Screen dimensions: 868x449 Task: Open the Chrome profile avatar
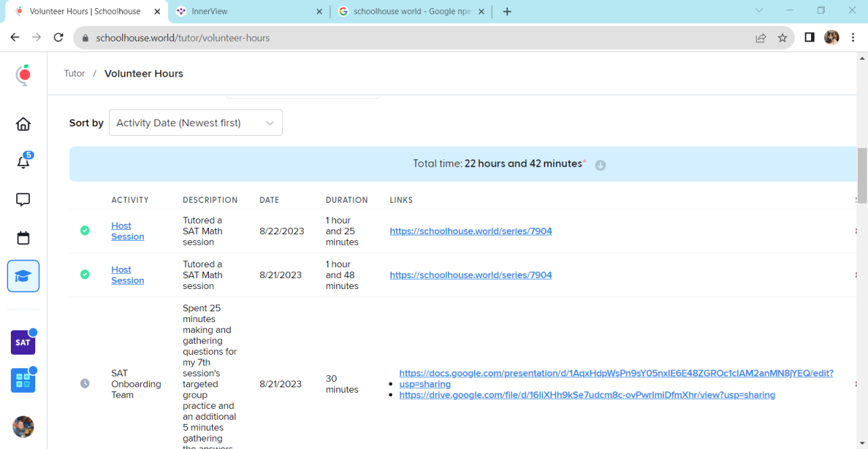831,38
